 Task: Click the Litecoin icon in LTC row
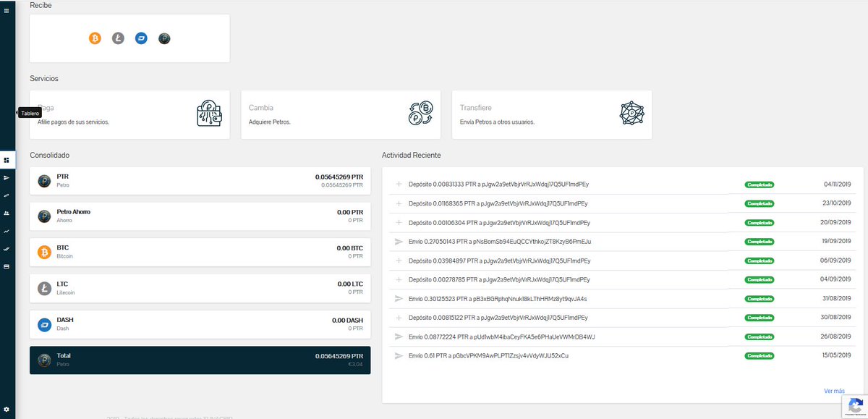click(44, 289)
